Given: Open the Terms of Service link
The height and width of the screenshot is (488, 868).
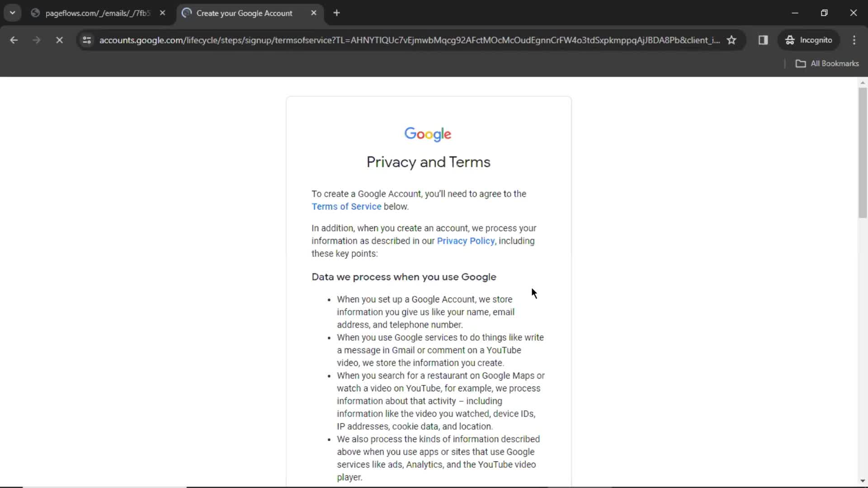Looking at the screenshot, I should tap(346, 207).
